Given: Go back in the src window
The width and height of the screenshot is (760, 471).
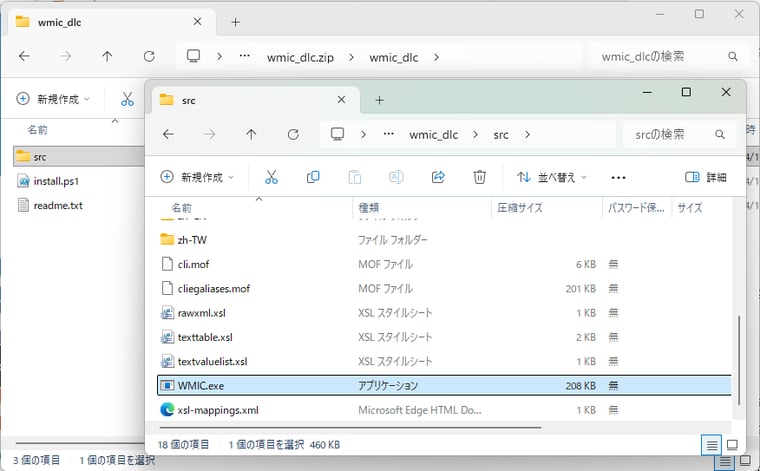Looking at the screenshot, I should 168,134.
